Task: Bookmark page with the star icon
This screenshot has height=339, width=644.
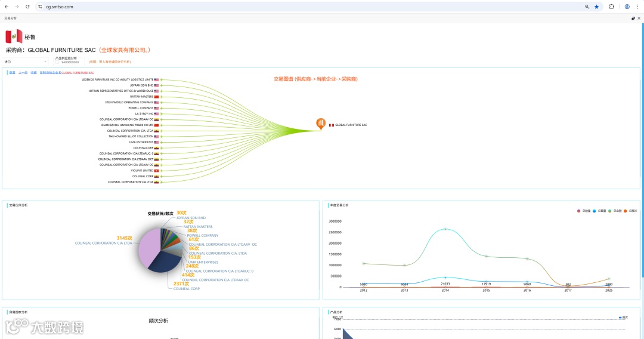Action: coord(596,7)
